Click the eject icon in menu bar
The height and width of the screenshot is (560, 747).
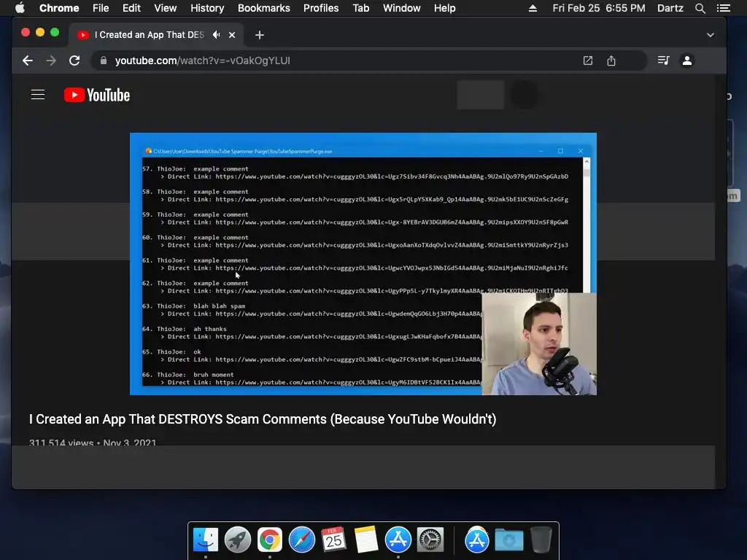coord(533,8)
